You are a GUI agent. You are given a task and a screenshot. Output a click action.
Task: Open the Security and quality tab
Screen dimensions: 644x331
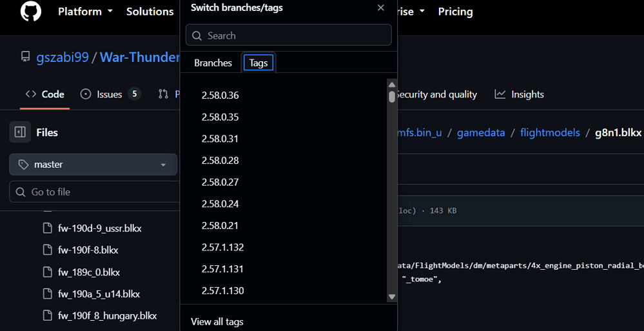click(436, 95)
